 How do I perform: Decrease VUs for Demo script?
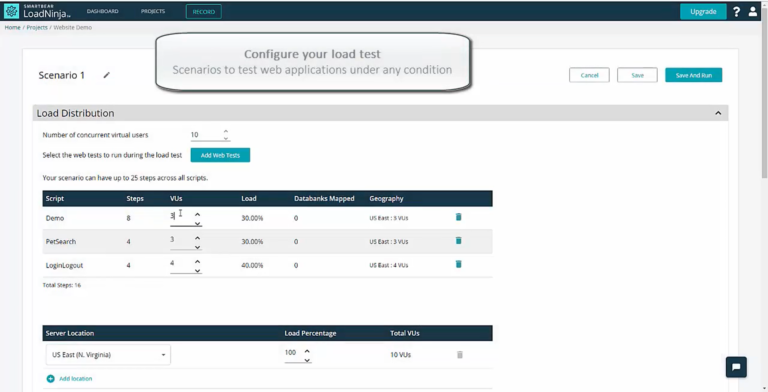[197, 223]
